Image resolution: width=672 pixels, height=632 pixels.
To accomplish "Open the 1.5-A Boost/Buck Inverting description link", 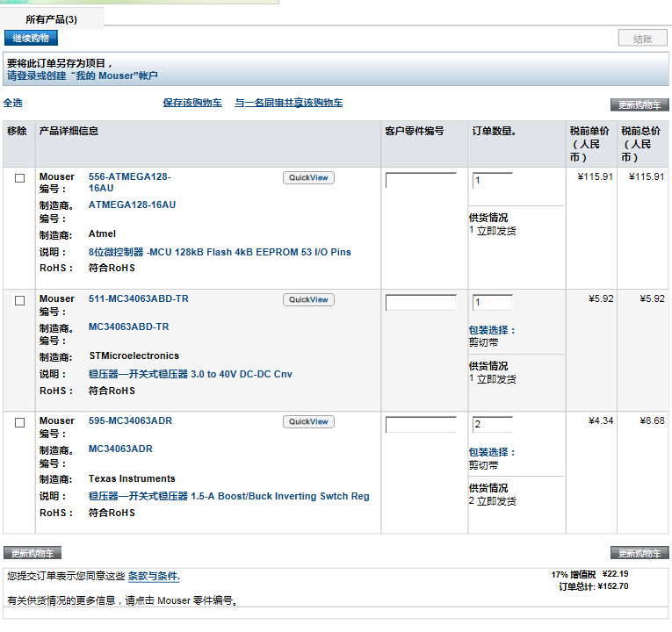I will (229, 496).
